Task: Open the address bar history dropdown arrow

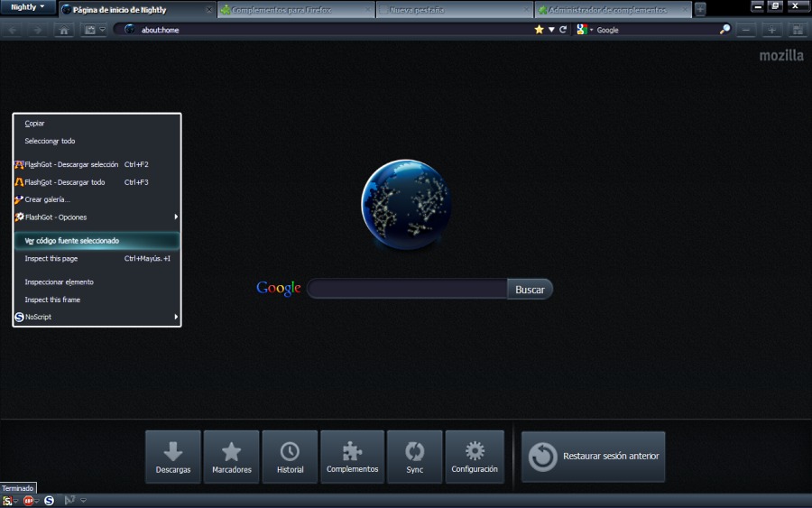Action: tap(551, 30)
